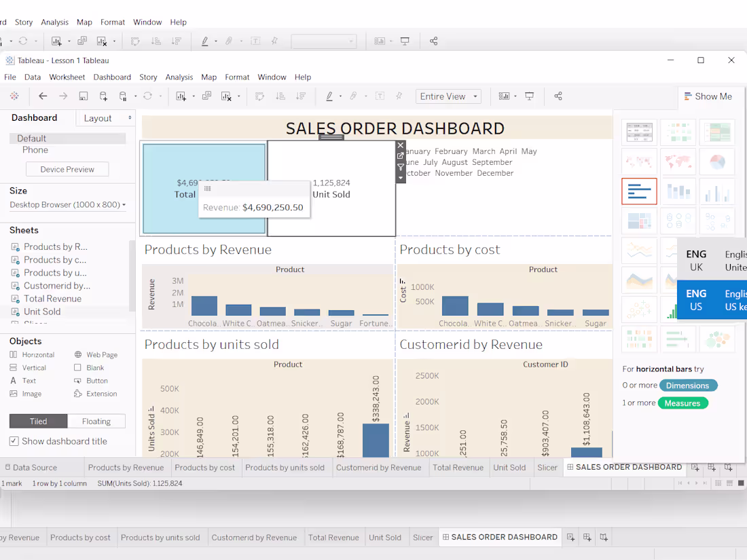This screenshot has width=747, height=560.
Task: Enable the Show dashboard title checkbox
Action: click(x=14, y=441)
